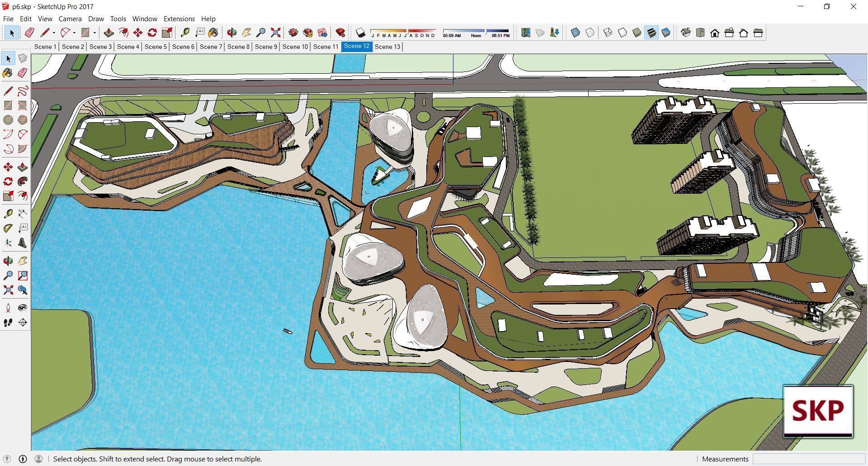This screenshot has height=466, width=868.
Task: Switch to Top view
Action: click(700, 33)
